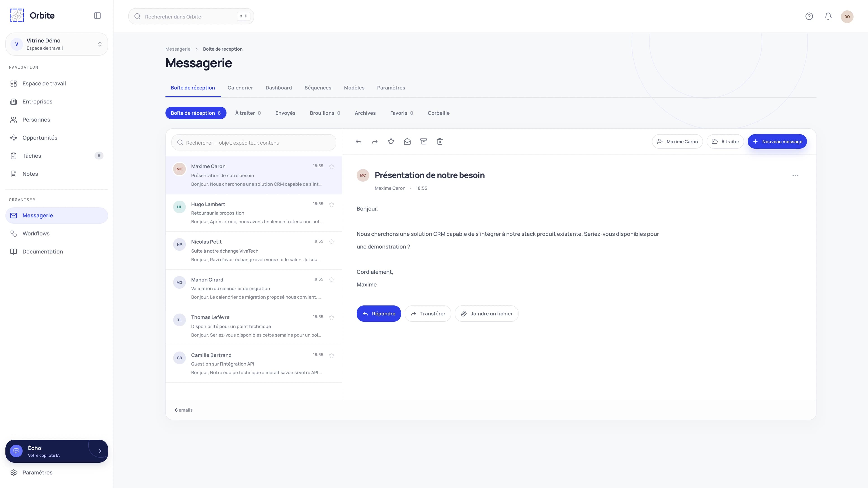Select Messagerie in sidebar
Screen dimensions: 868x488
57,216
